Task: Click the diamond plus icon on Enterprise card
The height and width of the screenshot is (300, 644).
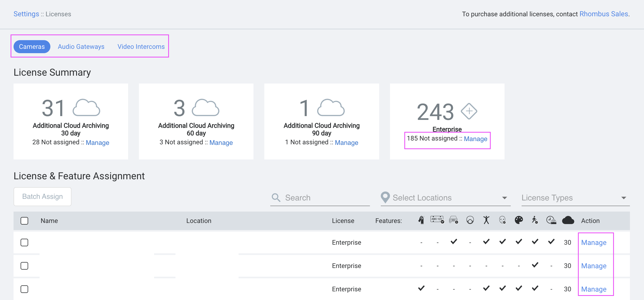Action: pyautogui.click(x=469, y=111)
